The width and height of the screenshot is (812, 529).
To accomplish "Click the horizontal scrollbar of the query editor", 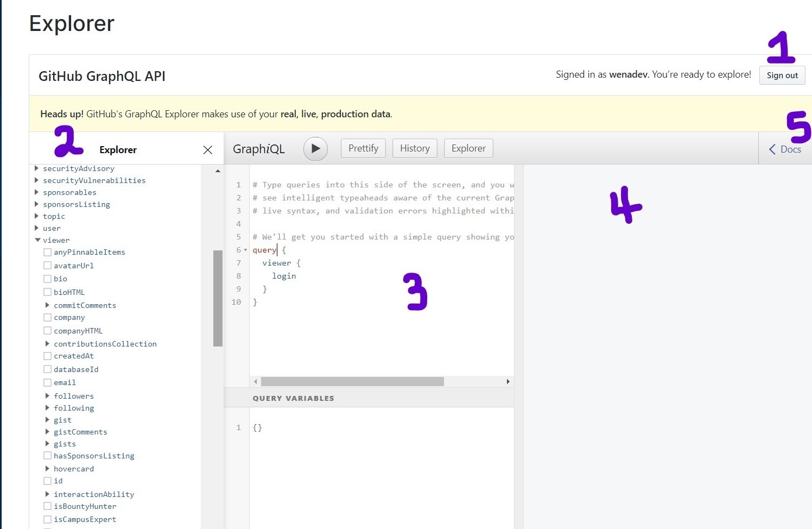I will point(352,382).
